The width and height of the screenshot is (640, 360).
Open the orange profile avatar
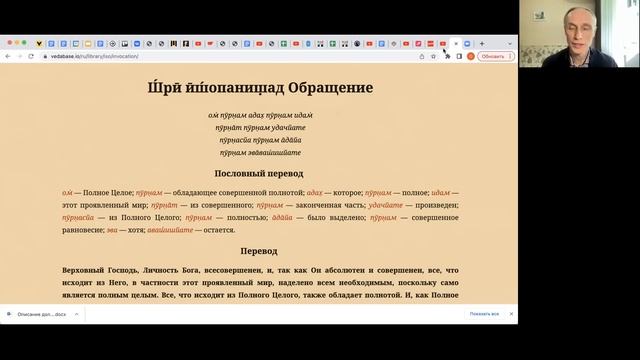click(x=471, y=56)
